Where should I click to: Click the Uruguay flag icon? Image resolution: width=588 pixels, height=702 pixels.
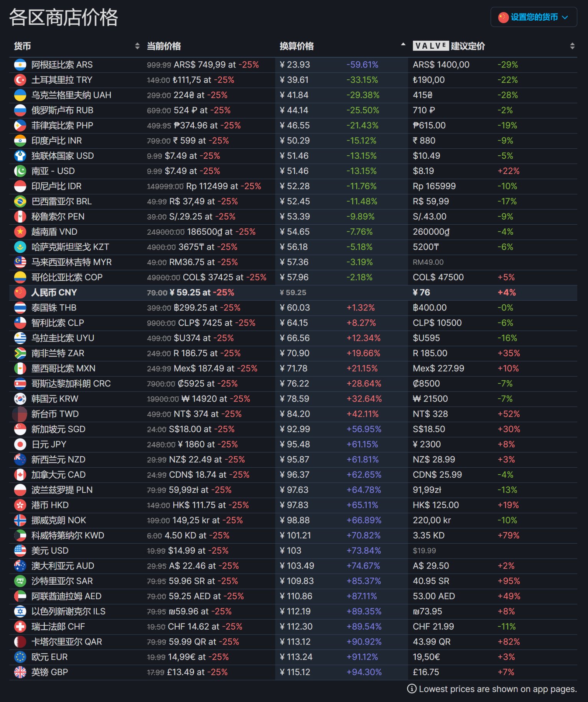tap(20, 338)
